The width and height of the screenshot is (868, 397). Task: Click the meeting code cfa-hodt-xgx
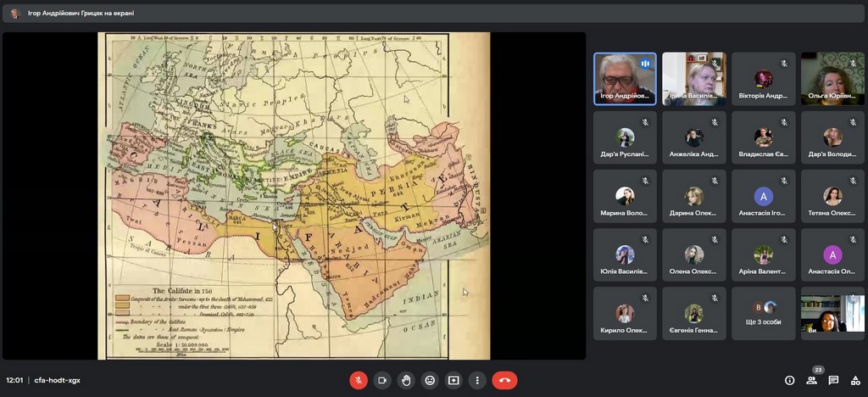(x=57, y=381)
